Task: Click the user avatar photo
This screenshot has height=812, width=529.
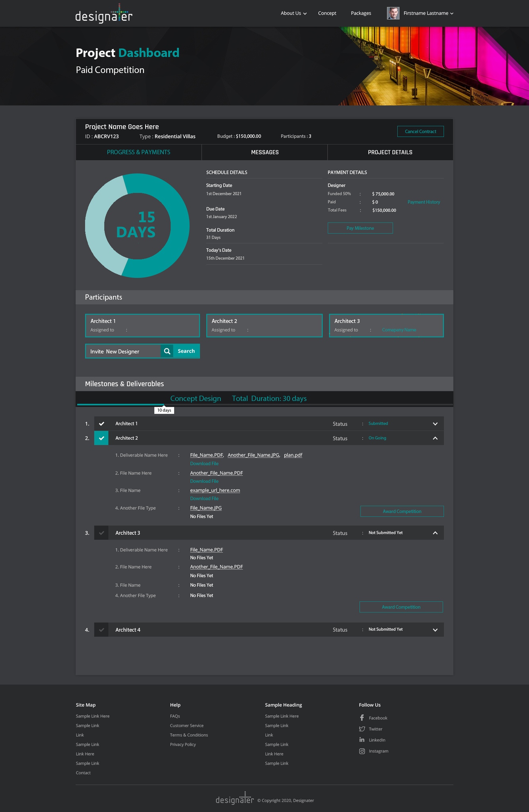Action: pyautogui.click(x=393, y=13)
